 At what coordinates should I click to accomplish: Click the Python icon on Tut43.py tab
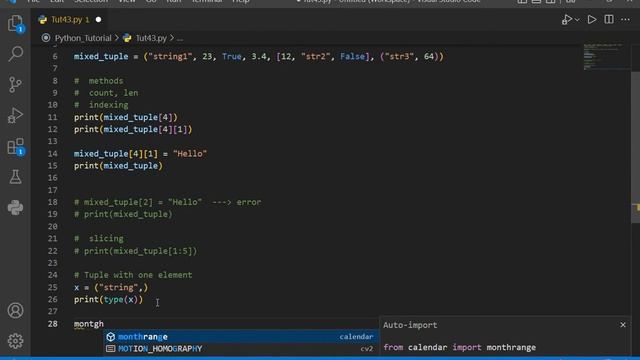pos(42,20)
